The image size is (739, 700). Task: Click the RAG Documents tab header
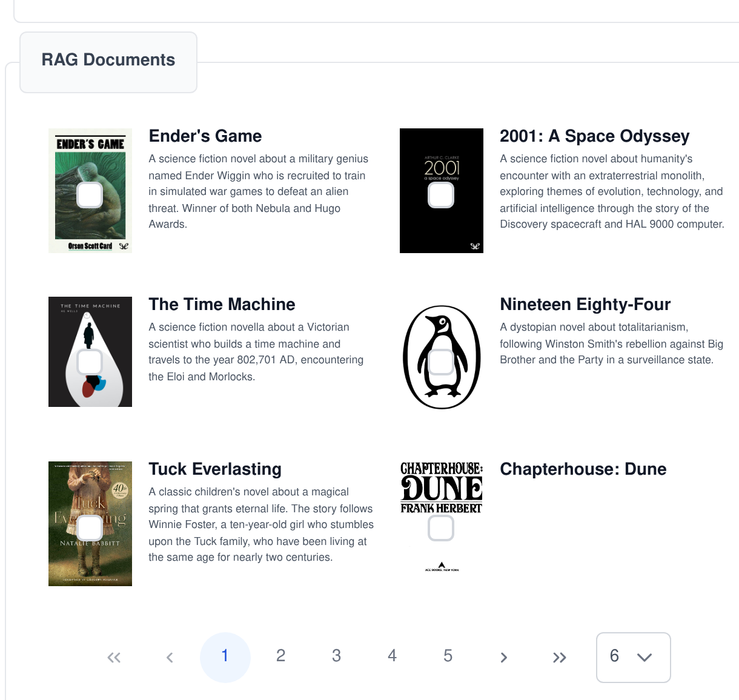coord(108,62)
